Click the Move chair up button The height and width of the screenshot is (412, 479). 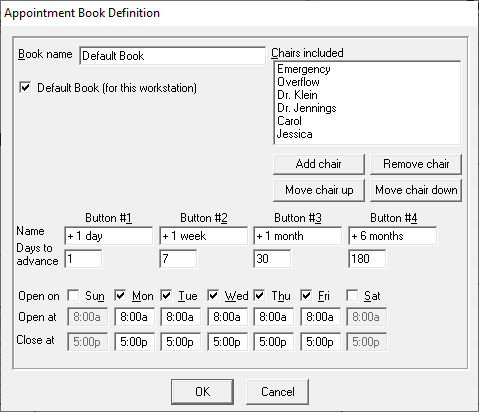point(319,190)
